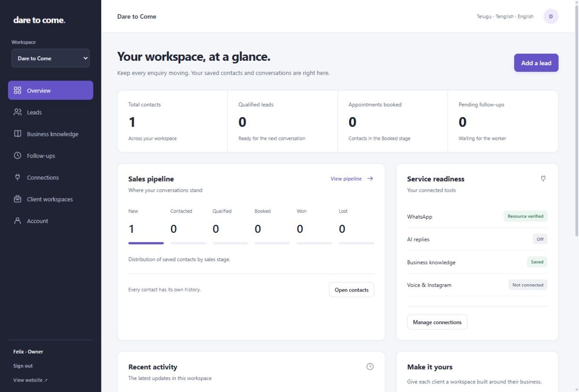This screenshot has height=392, width=579.
Task: Click the Booked stage count
Action: [x=258, y=229]
